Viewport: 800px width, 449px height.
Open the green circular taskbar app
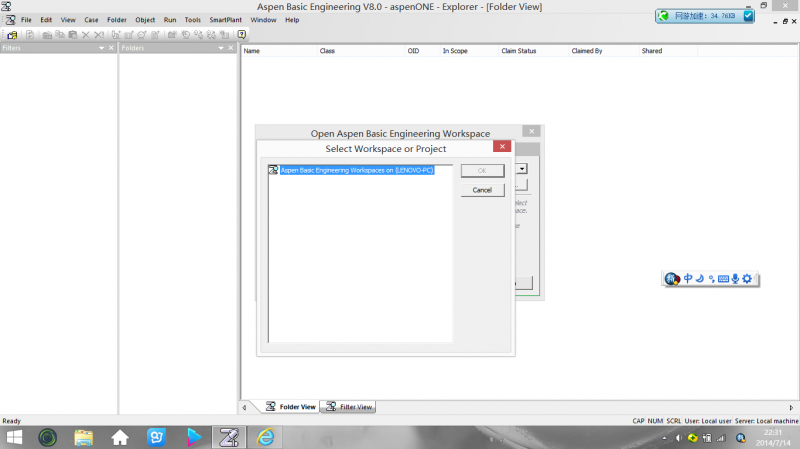(x=47, y=437)
